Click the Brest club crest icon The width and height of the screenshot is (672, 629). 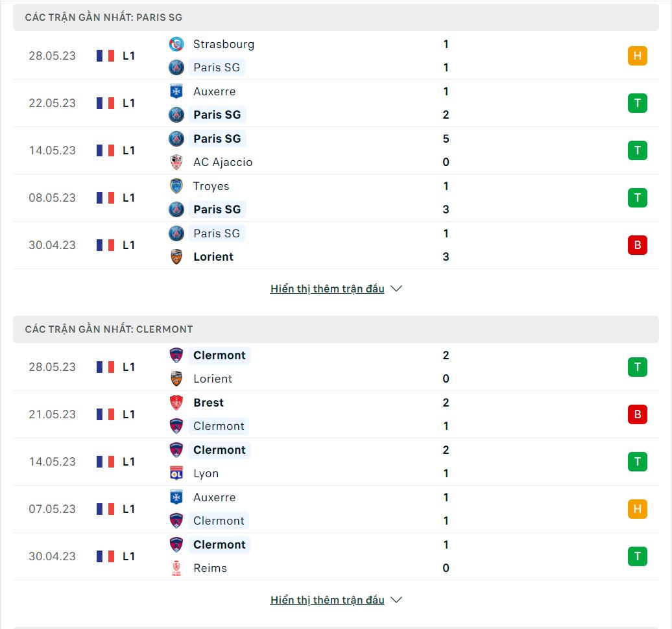coord(176,403)
